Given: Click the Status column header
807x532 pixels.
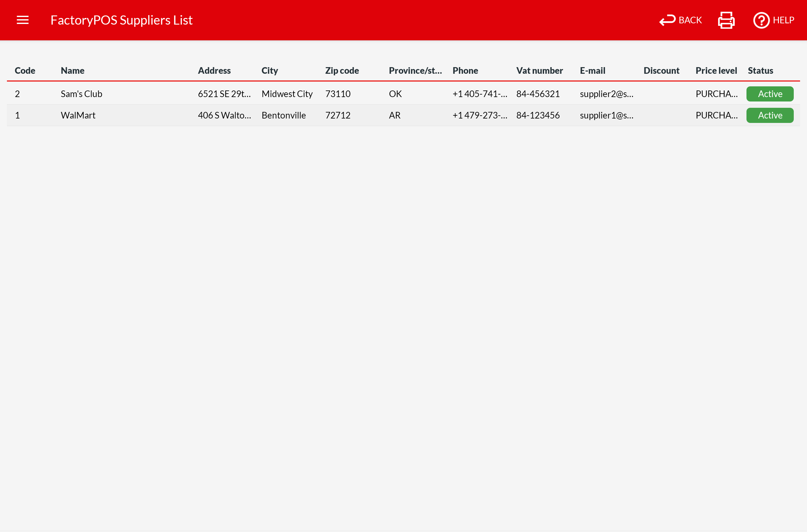Looking at the screenshot, I should point(760,71).
